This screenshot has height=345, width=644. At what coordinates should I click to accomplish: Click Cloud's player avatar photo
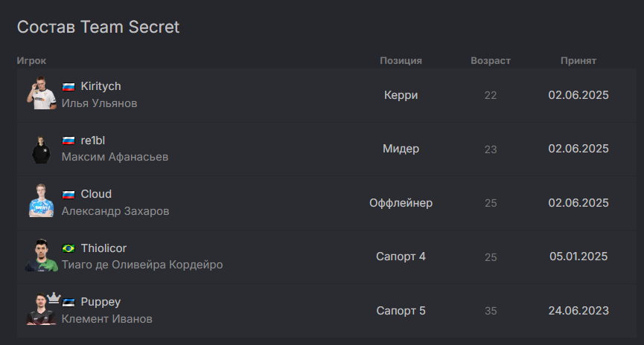[x=42, y=202]
